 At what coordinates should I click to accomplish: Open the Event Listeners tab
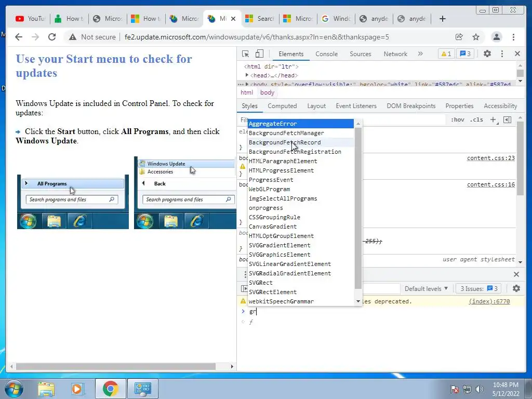(x=356, y=106)
